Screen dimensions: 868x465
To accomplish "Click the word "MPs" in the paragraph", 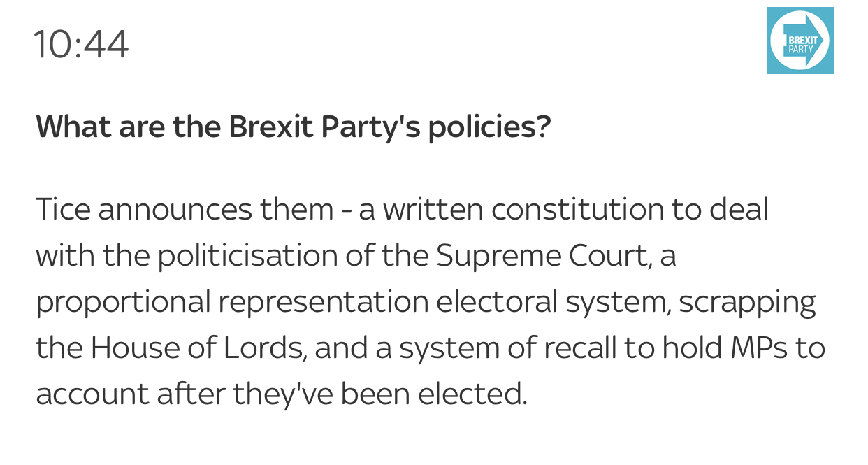I will click(761, 348).
